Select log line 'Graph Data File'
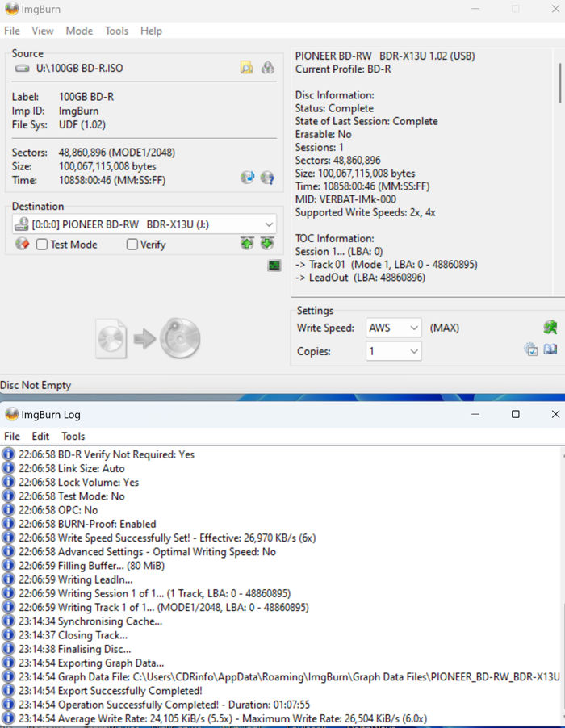The image size is (565, 728). click(x=289, y=676)
